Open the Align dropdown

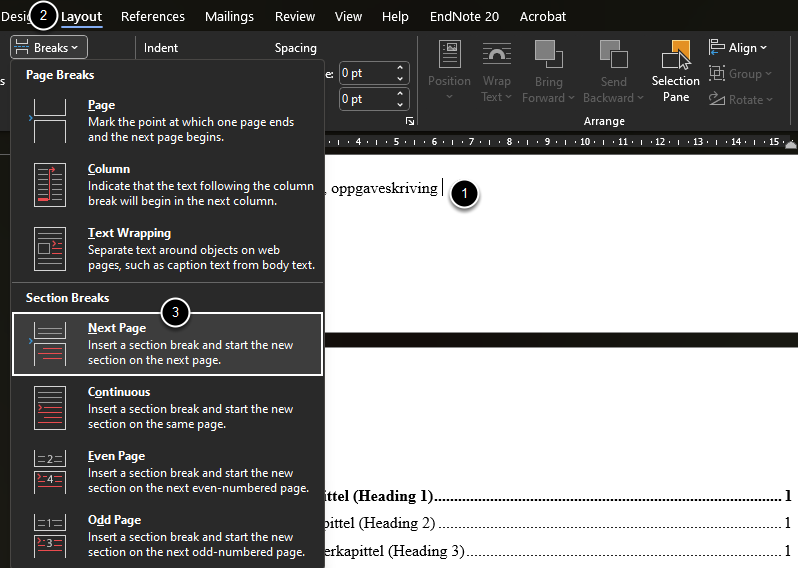pos(737,47)
